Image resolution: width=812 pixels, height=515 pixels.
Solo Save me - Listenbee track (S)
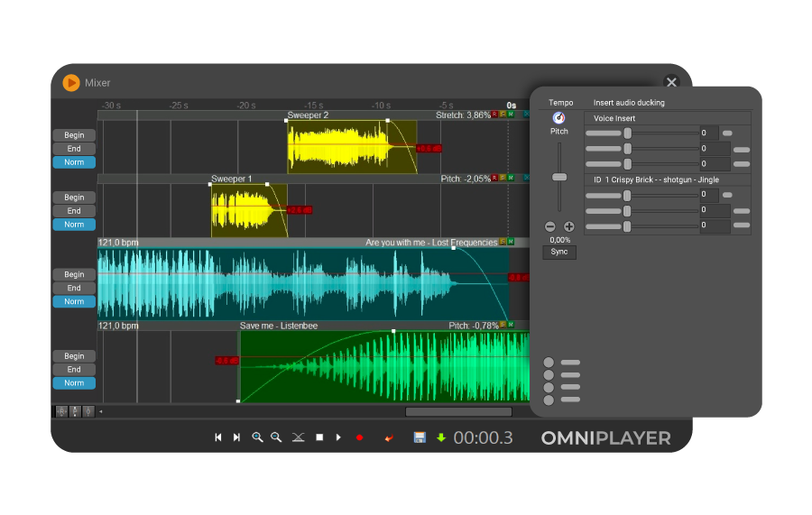pos(503,325)
